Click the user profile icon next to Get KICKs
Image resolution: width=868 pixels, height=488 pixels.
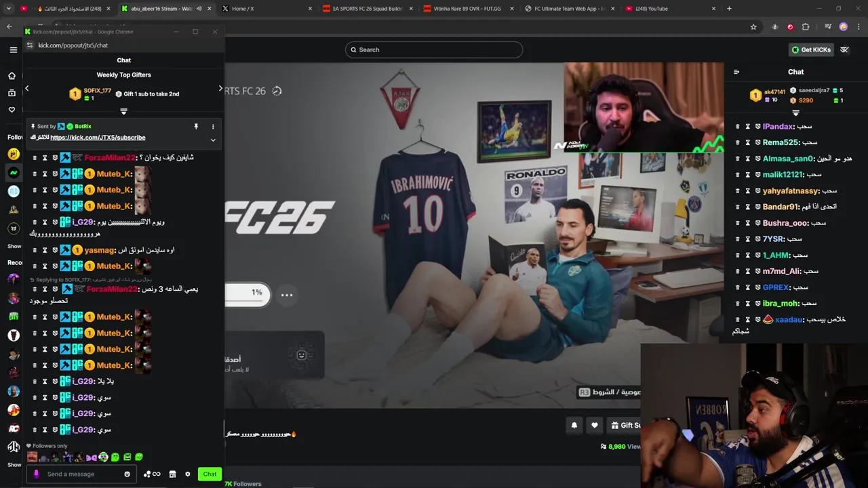click(844, 49)
